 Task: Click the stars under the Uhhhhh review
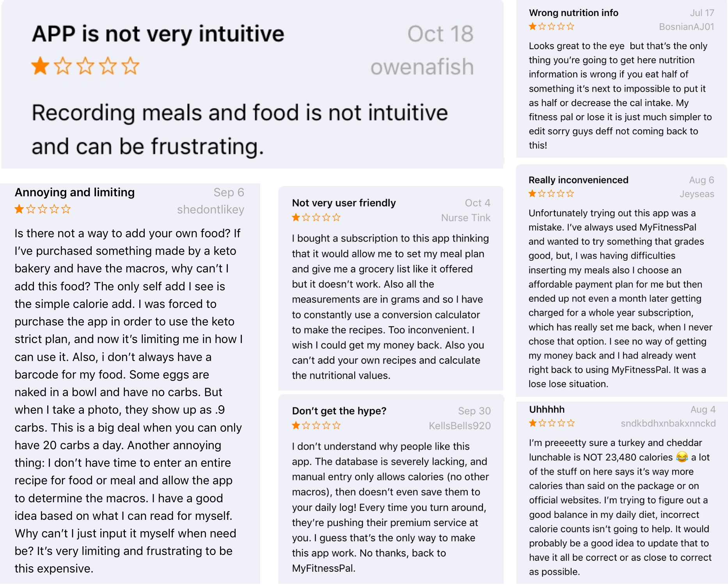[x=552, y=423]
